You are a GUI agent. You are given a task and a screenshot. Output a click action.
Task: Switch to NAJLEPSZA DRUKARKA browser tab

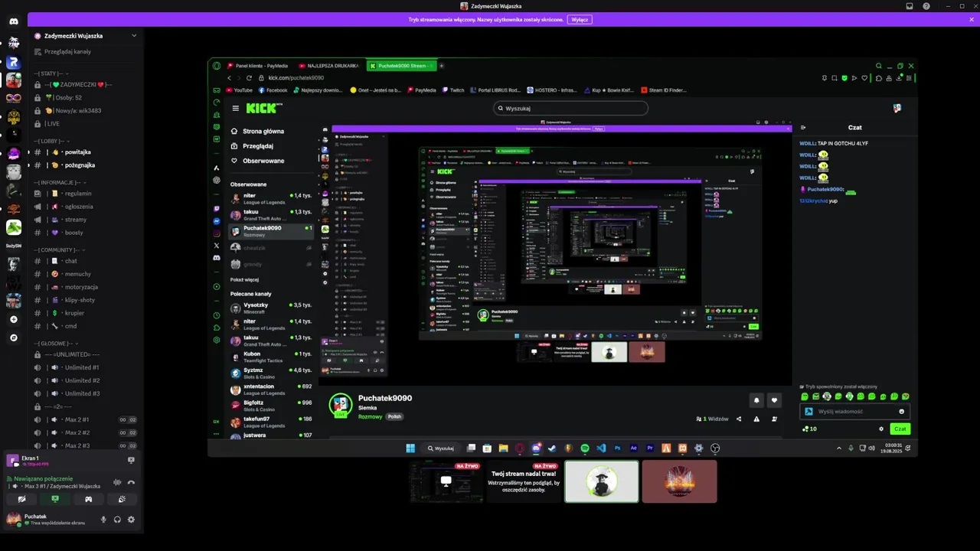click(x=331, y=66)
